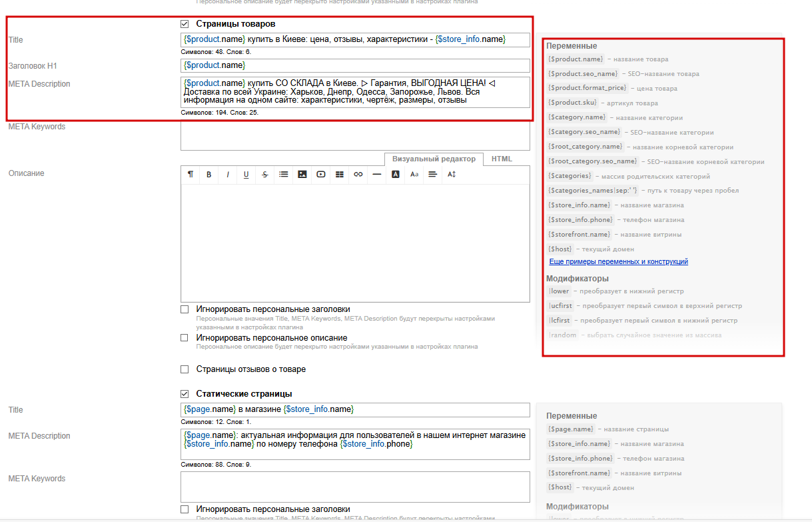
Task: Open the Еще примеры переменных и конструкций link
Action: coord(619,262)
